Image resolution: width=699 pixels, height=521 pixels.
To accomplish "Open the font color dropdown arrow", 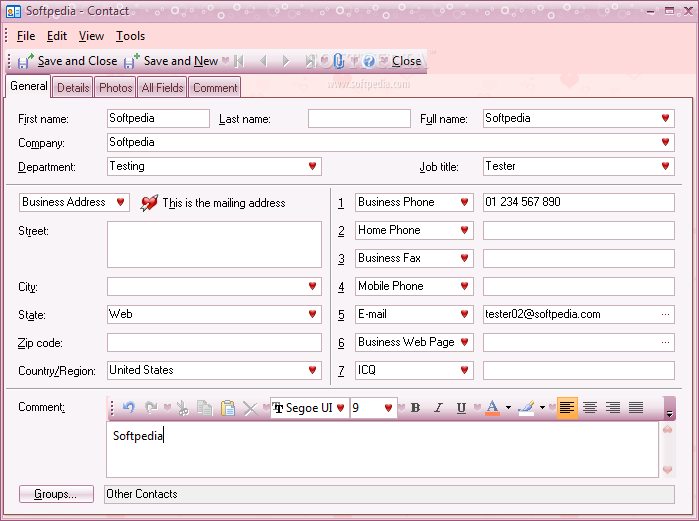I will tap(508, 408).
